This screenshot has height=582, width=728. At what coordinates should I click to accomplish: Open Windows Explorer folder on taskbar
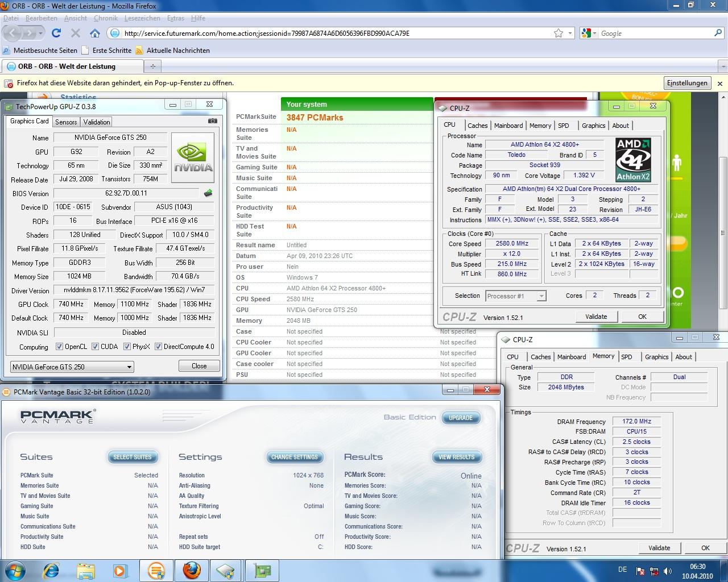pyautogui.click(x=86, y=570)
